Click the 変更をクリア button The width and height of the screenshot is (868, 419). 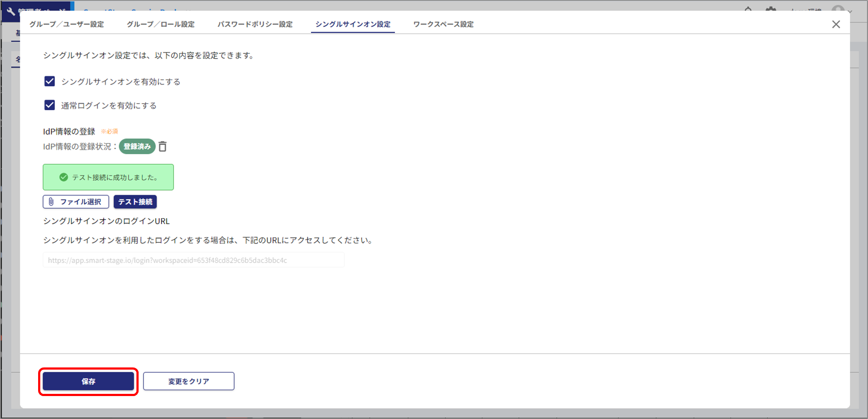pos(189,381)
